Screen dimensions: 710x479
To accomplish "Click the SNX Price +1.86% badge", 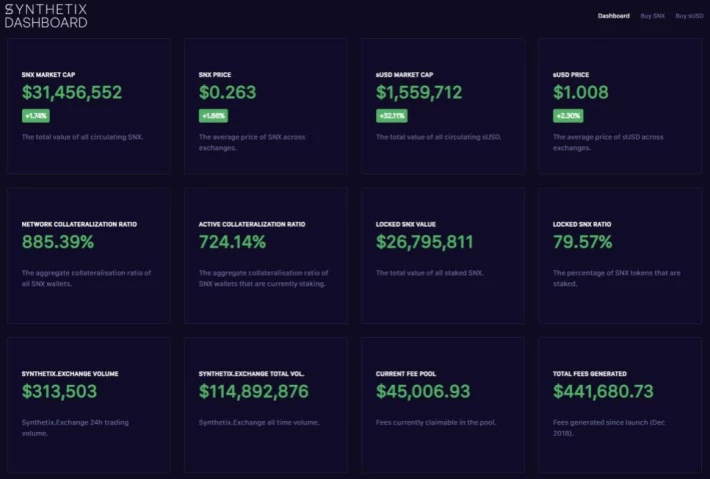I will pos(213,116).
